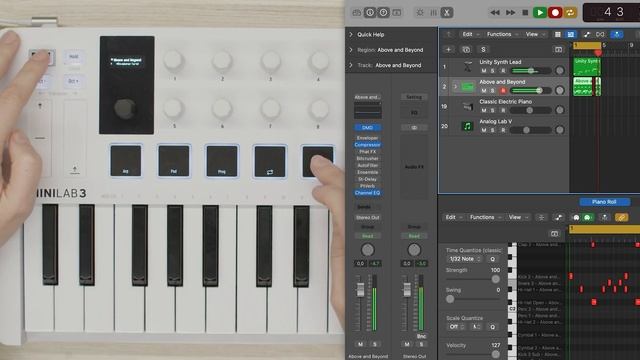Select the Piano Roll tab

pyautogui.click(x=604, y=202)
